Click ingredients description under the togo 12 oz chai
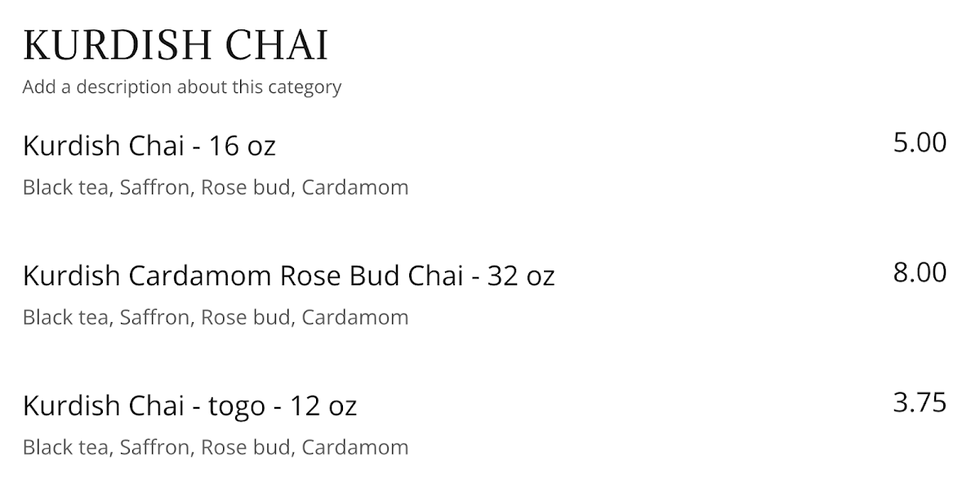Viewport: 980px width, 497px height. tap(216, 447)
